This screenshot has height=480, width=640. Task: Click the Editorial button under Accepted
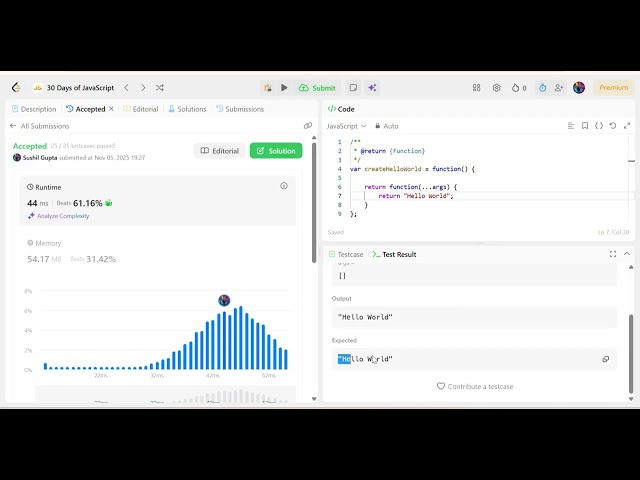(x=220, y=151)
